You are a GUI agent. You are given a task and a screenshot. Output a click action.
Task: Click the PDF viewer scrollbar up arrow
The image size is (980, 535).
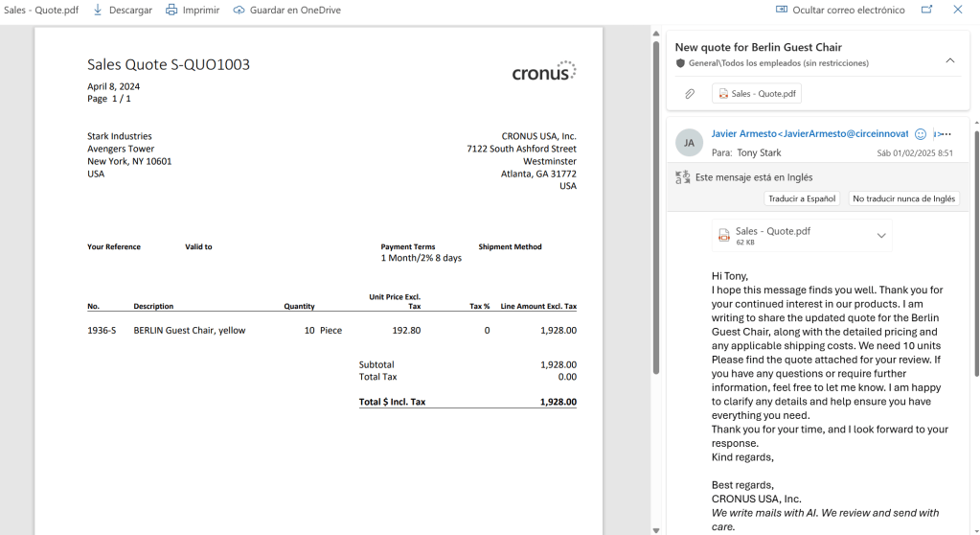pyautogui.click(x=655, y=34)
